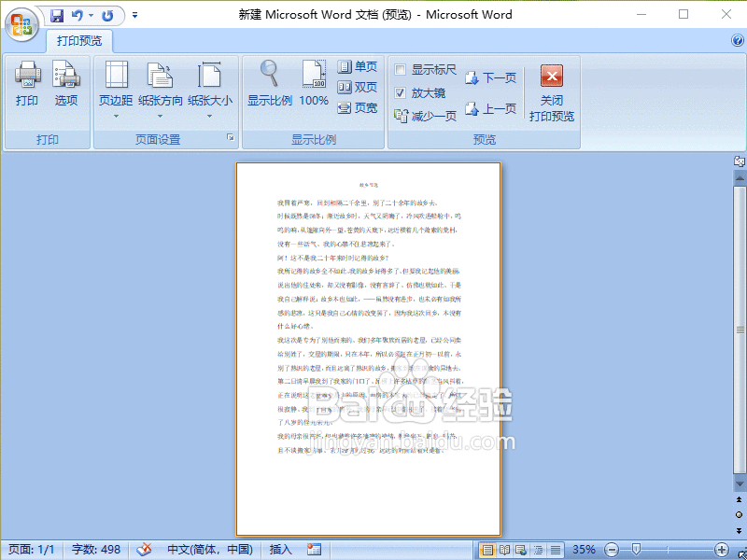Click 关闭打印预览 to close print preview
Screen dimensions: 747x560
click(551, 91)
